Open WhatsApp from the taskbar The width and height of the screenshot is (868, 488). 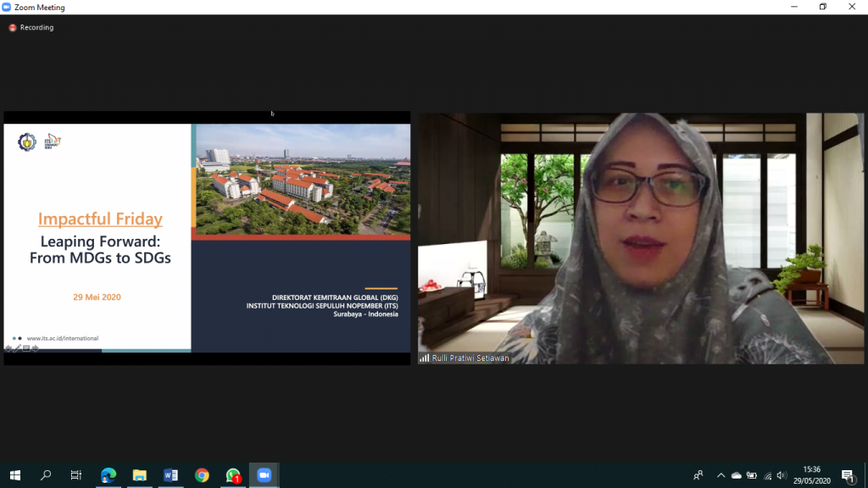click(x=233, y=475)
